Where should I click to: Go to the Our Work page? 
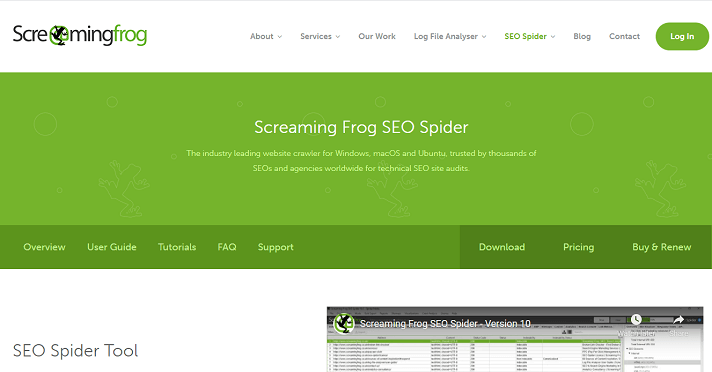pos(377,36)
